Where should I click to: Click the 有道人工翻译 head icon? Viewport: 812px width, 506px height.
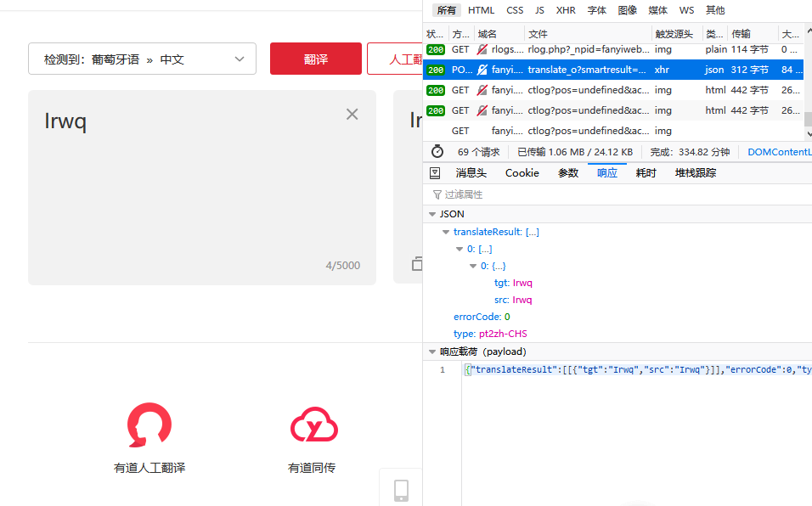pos(149,424)
